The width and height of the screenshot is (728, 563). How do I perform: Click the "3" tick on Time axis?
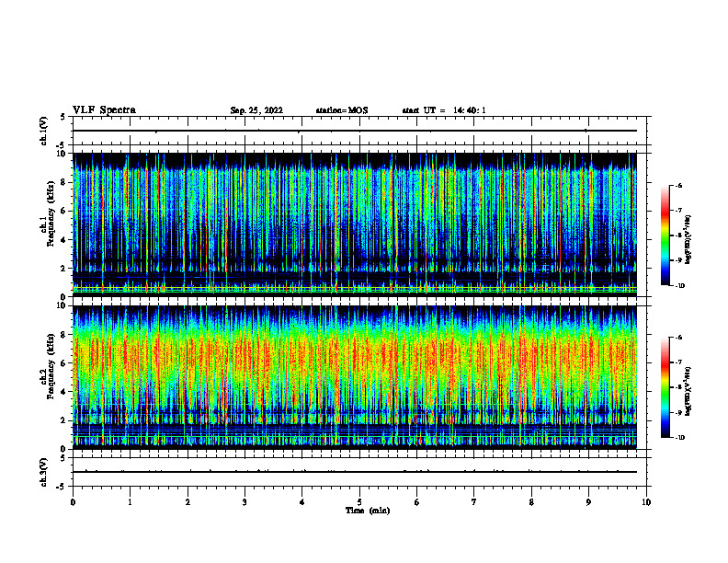[245, 502]
